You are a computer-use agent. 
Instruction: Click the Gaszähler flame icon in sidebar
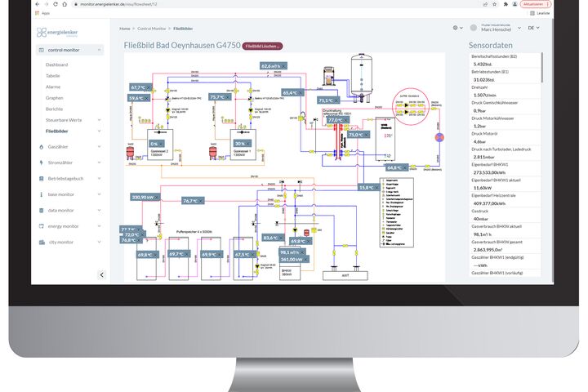[42, 147]
